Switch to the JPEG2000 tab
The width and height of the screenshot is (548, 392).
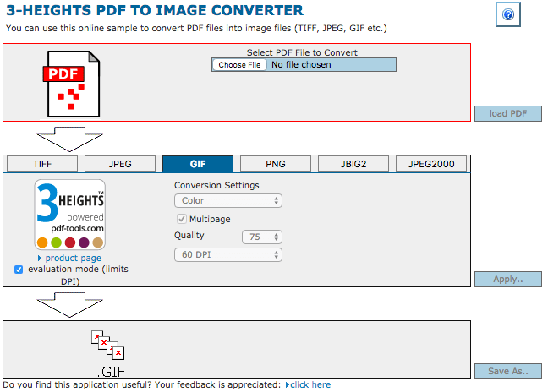431,164
